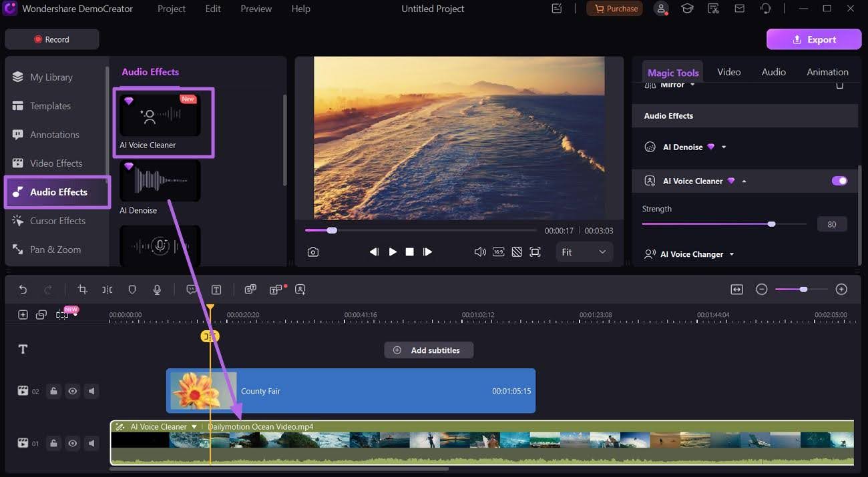The image size is (868, 477).
Task: Toggle AI Voice Cleaner switch off
Action: tap(839, 181)
